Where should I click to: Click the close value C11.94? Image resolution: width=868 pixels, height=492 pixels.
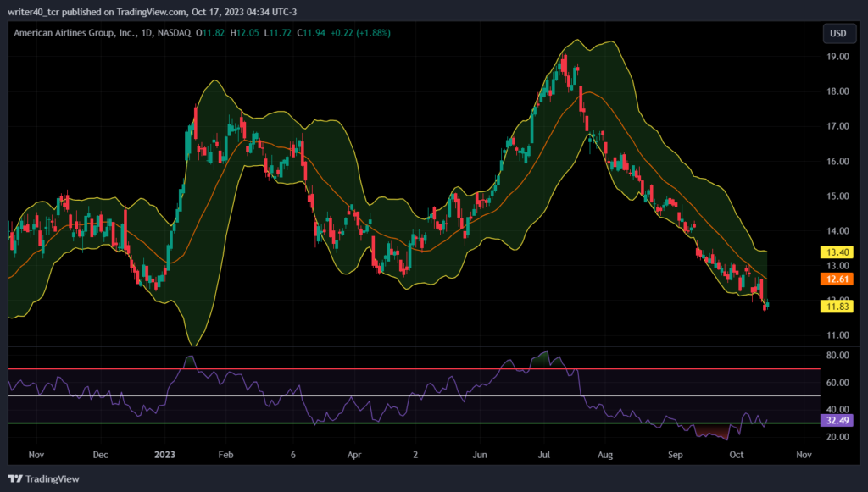click(x=311, y=33)
